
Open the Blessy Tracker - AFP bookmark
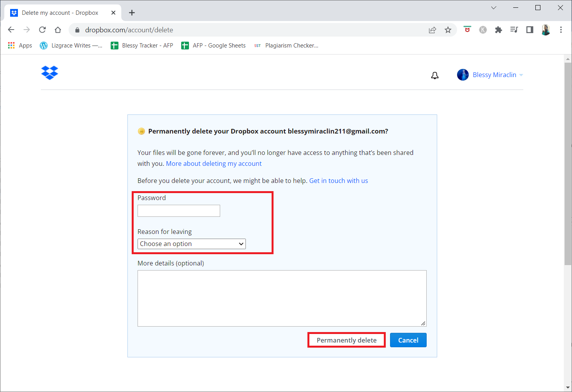coord(142,46)
